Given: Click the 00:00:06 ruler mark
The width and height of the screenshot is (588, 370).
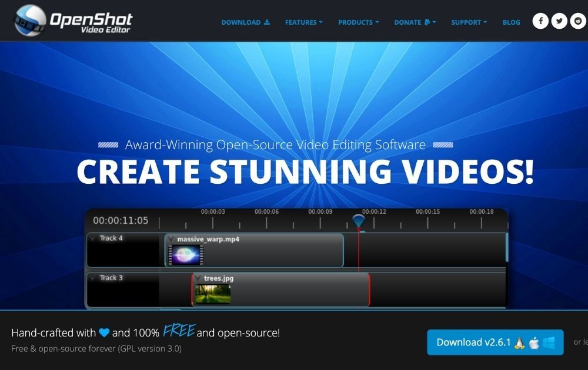Looking at the screenshot, I should (x=266, y=211).
